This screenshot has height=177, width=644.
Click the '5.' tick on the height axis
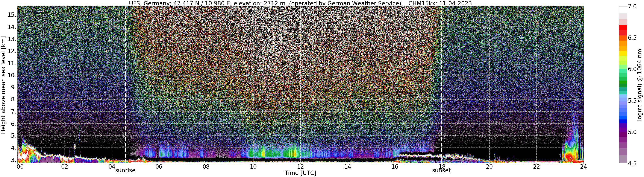[13, 136]
